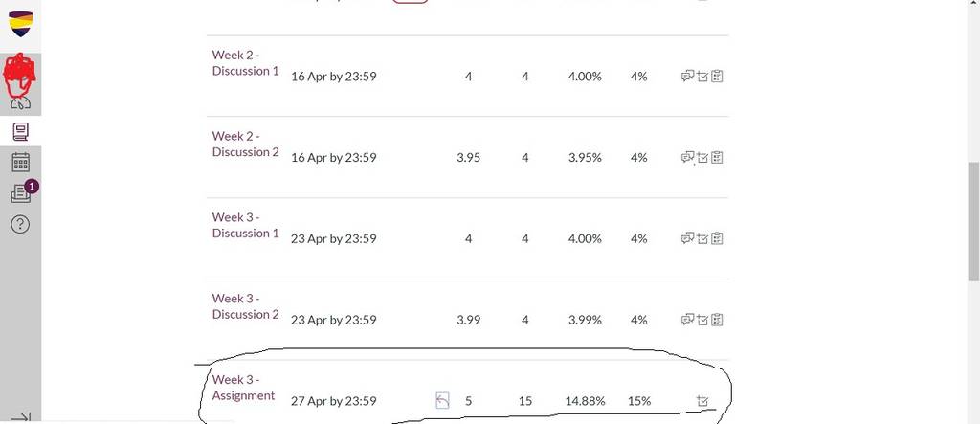Open the Calendar in the sidebar
The width and height of the screenshot is (980, 424).
click(20, 163)
